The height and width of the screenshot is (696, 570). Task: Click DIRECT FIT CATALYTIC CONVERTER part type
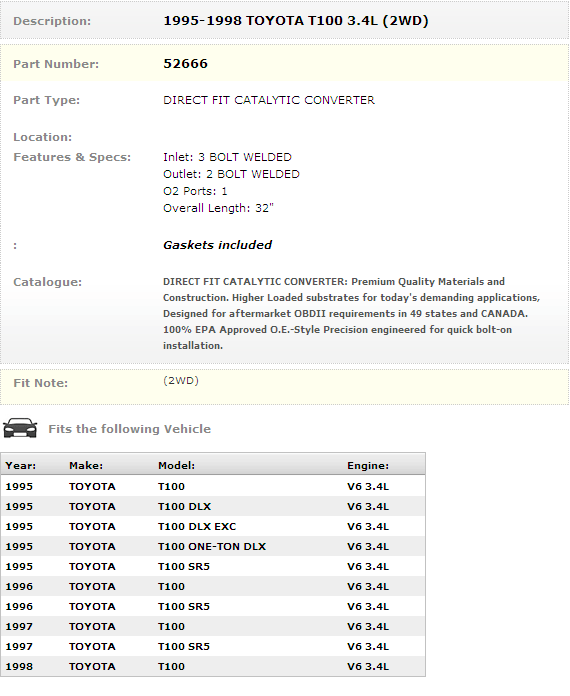coord(269,100)
